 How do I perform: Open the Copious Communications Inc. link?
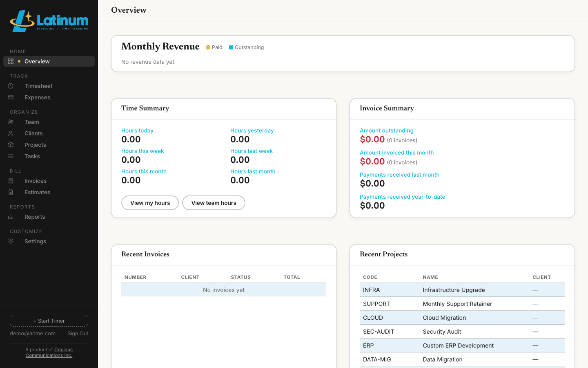coord(49,352)
